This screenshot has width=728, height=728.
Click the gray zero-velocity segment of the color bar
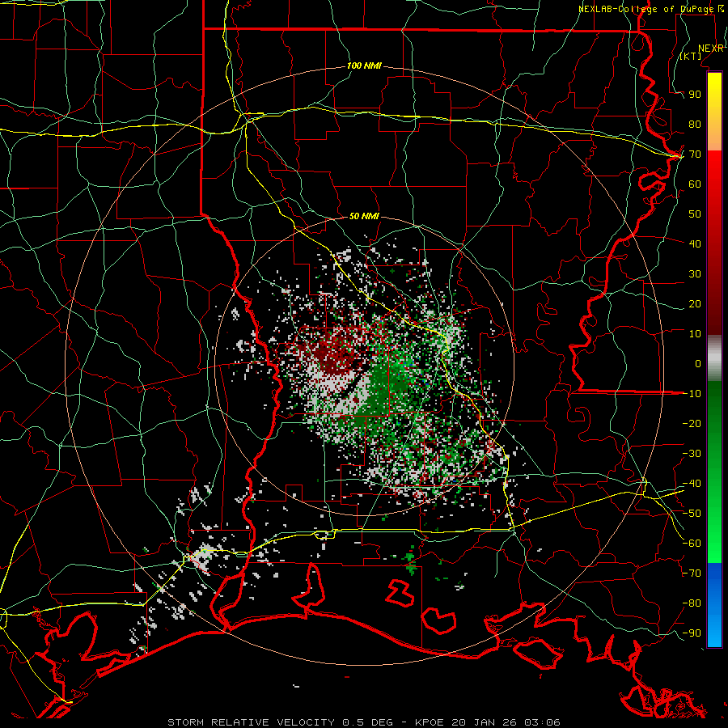click(714, 359)
